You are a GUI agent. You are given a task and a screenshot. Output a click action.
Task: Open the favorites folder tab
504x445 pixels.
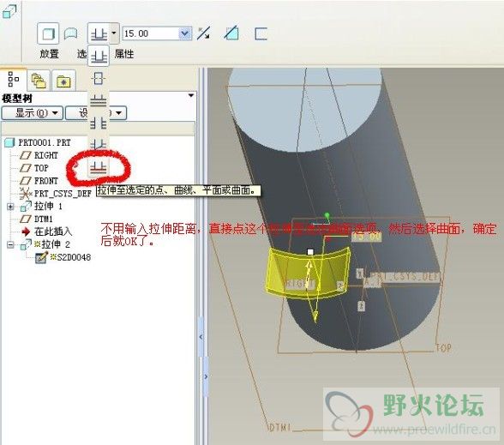63,81
